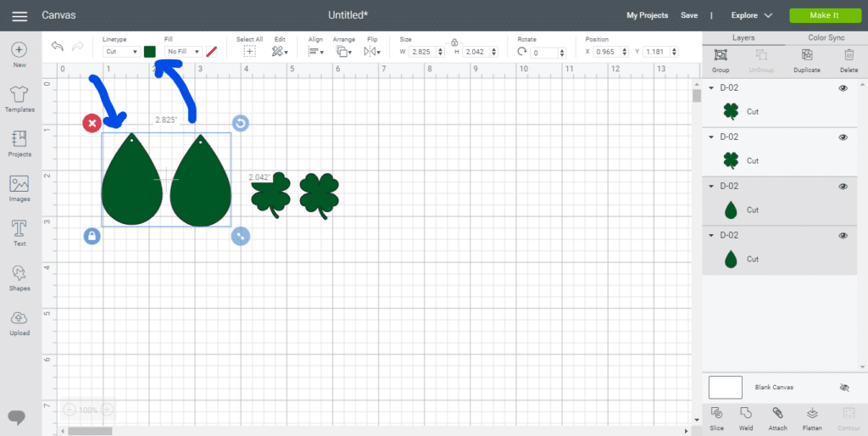868x436 pixels.
Task: Click the Attach tool
Action: click(777, 416)
